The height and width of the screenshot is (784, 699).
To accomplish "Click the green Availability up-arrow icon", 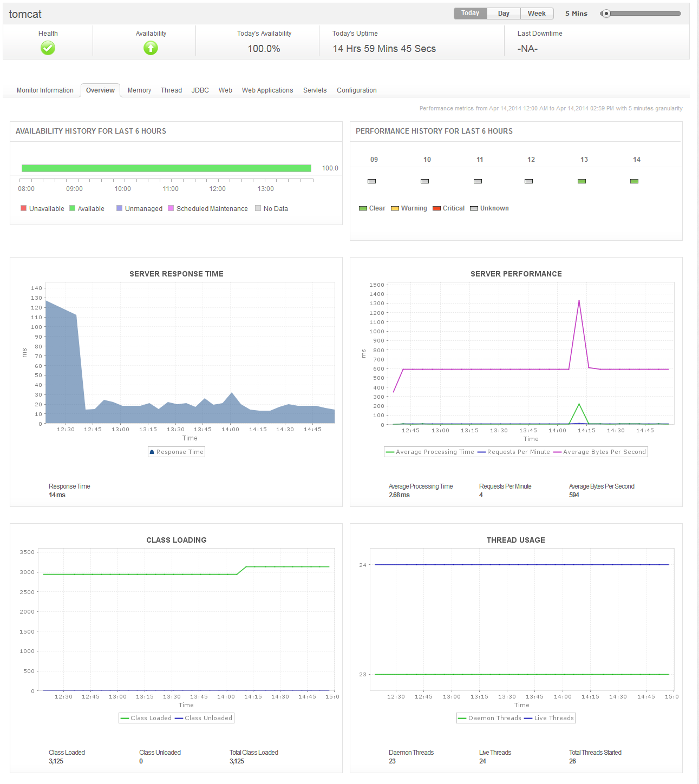I will [x=151, y=48].
